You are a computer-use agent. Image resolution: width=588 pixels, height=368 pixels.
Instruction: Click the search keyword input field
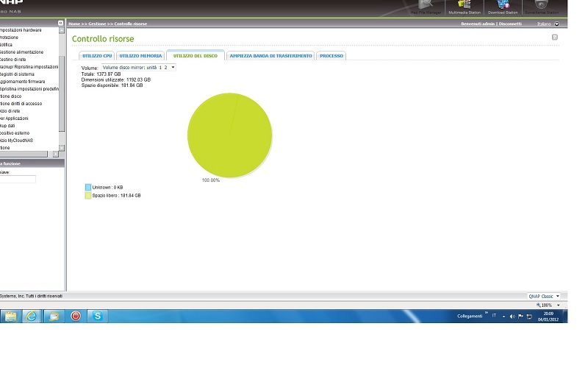point(18,179)
